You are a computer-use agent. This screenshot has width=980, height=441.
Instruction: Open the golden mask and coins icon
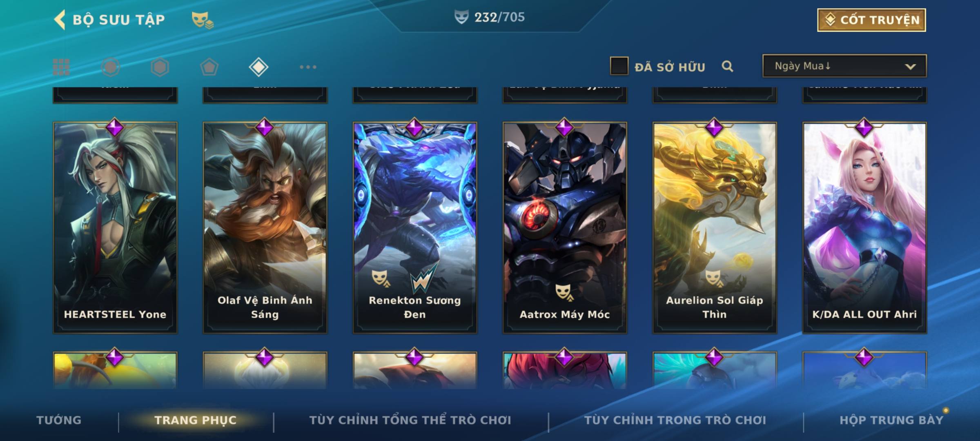pos(203,20)
